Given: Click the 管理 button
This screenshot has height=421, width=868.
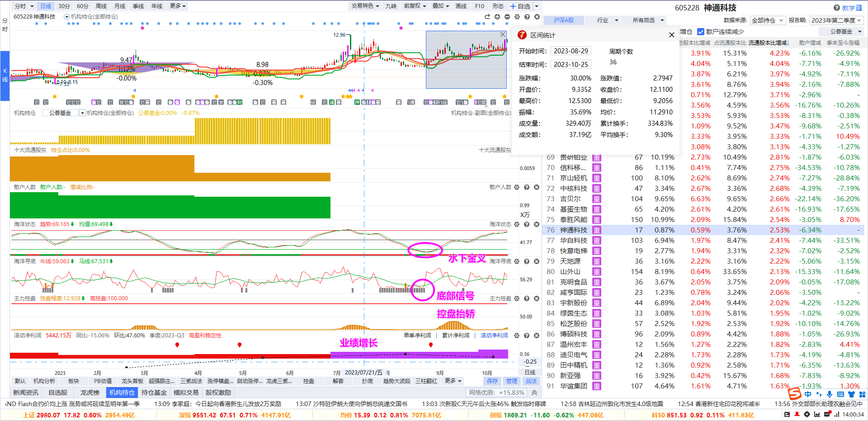Looking at the screenshot, I should (x=512, y=381).
